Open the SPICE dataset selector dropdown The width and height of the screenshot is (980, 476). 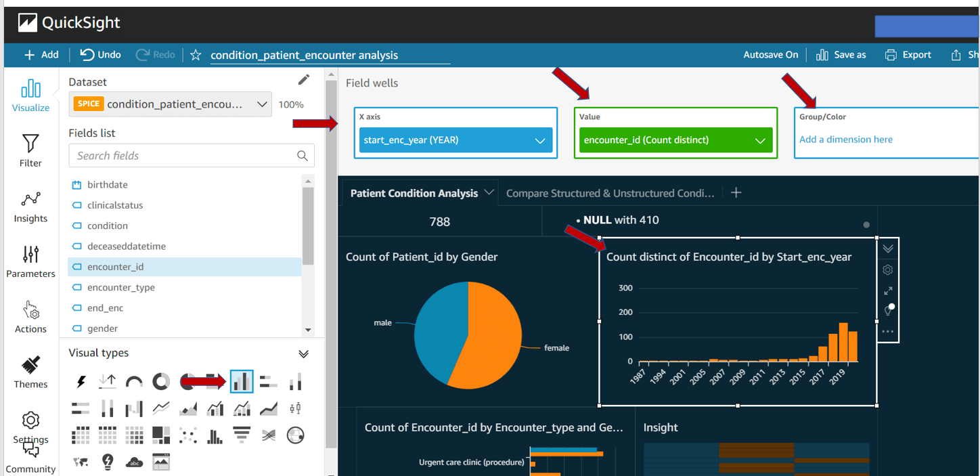262,104
